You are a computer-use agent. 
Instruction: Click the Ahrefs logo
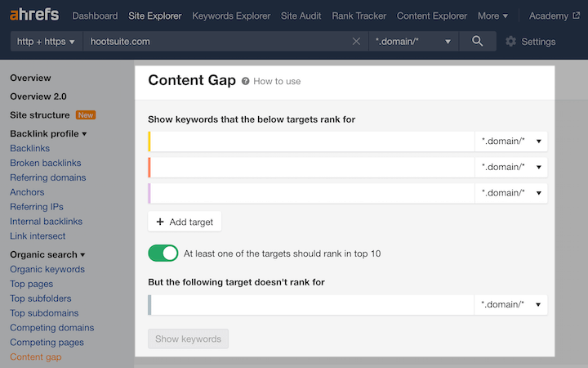pyautogui.click(x=34, y=16)
